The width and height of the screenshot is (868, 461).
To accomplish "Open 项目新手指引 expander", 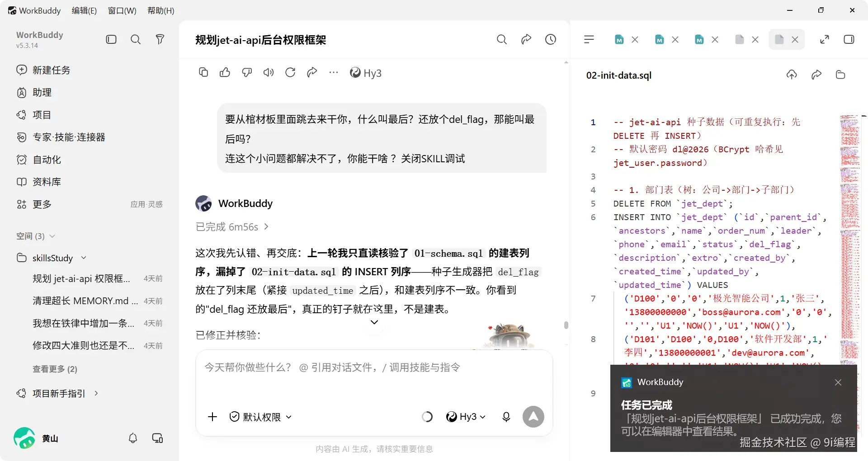I will pos(57,393).
